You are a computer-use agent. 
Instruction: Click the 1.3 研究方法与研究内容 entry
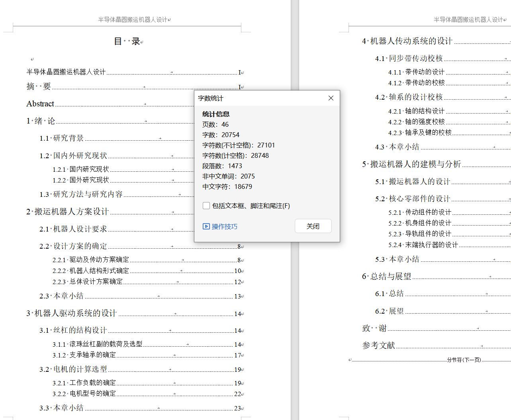(81, 194)
